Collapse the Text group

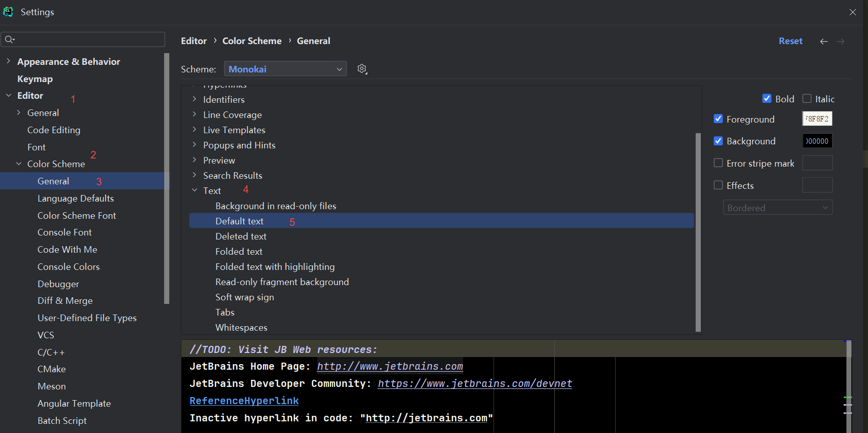pos(195,190)
